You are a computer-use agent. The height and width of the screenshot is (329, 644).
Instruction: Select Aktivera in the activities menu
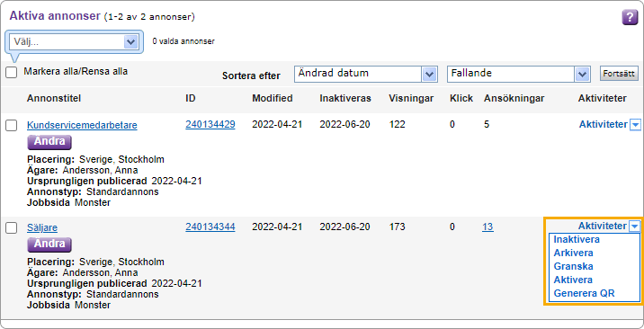pos(573,280)
